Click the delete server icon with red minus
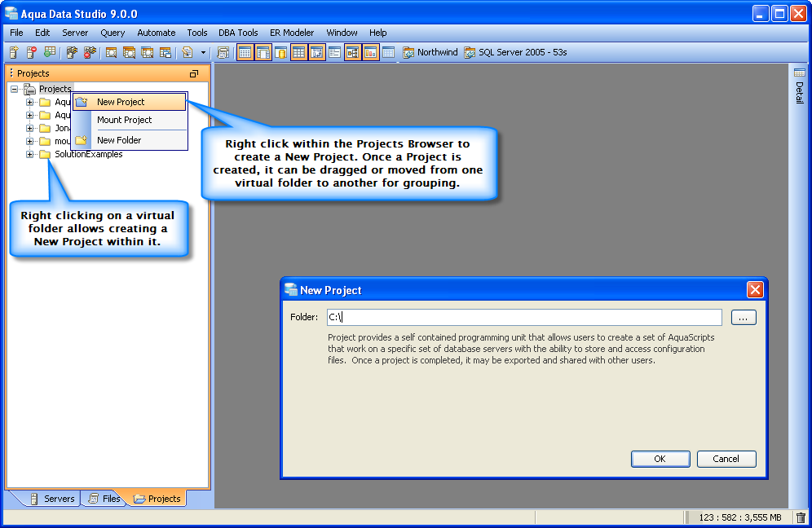 click(x=32, y=52)
